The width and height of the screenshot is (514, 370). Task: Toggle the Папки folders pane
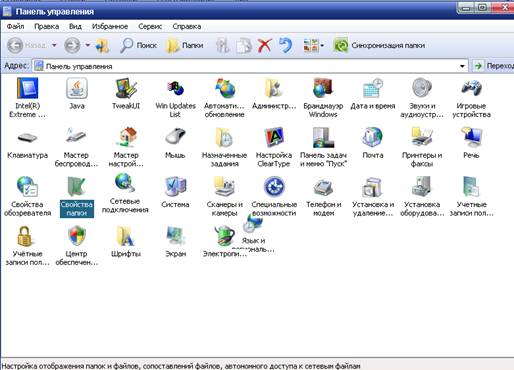click(x=185, y=45)
